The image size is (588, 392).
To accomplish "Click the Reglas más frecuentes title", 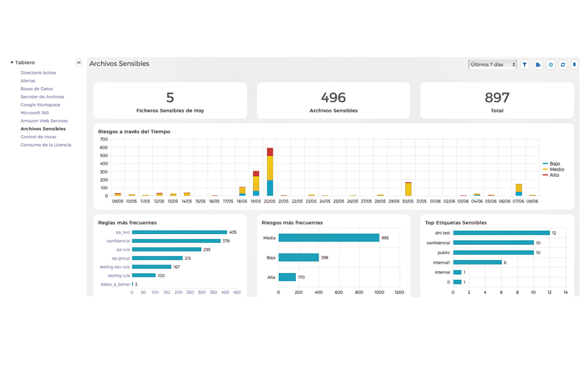I will tap(127, 223).
